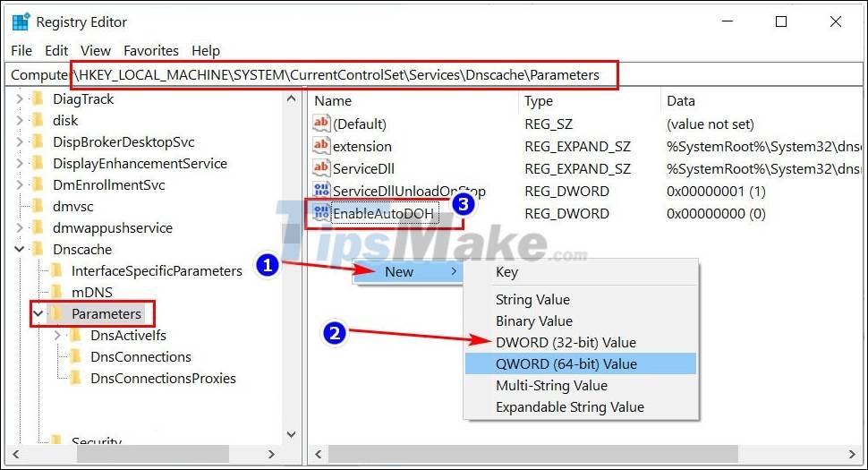Viewport: 868px width, 470px height.
Task: Click the disk folder icon
Action: click(x=38, y=120)
